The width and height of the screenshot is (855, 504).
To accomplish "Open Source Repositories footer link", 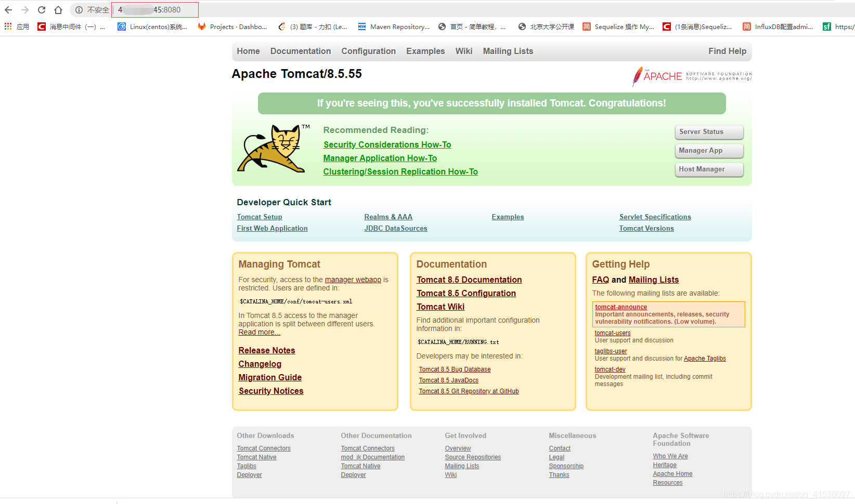I will [x=473, y=457].
